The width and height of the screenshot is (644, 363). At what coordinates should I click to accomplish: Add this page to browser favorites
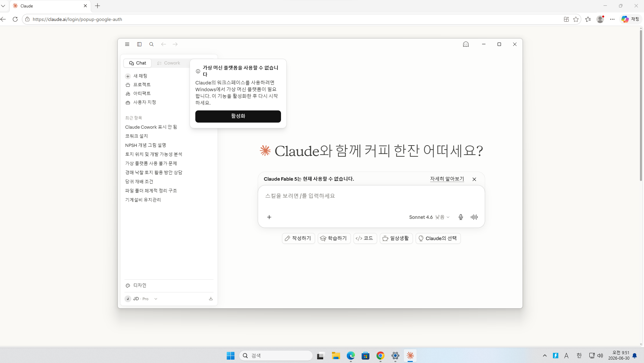[576, 19]
